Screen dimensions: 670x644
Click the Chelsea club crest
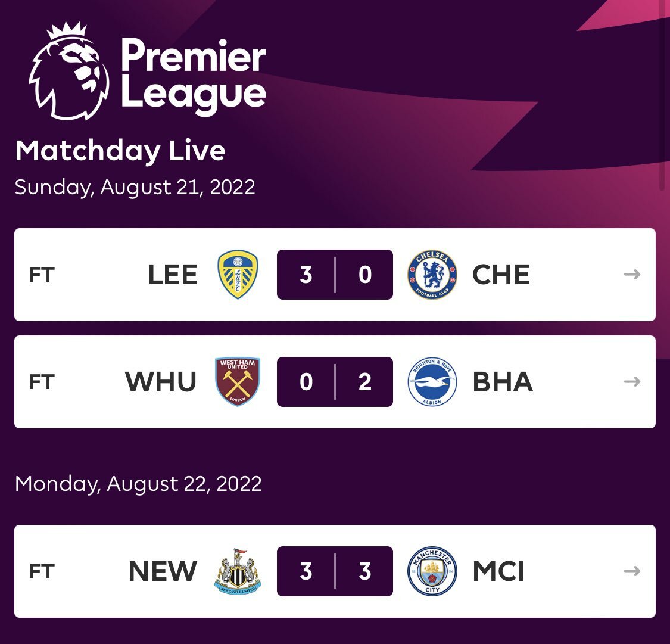point(432,275)
